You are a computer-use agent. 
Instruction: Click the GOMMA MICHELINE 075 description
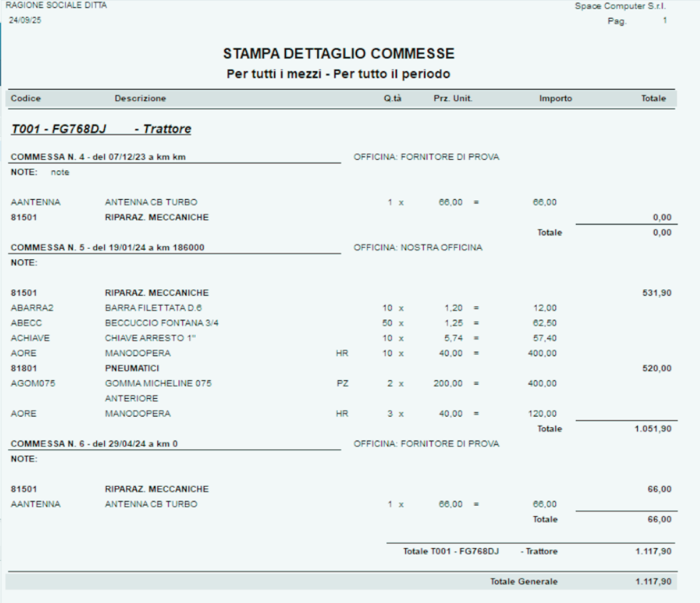[x=158, y=383]
